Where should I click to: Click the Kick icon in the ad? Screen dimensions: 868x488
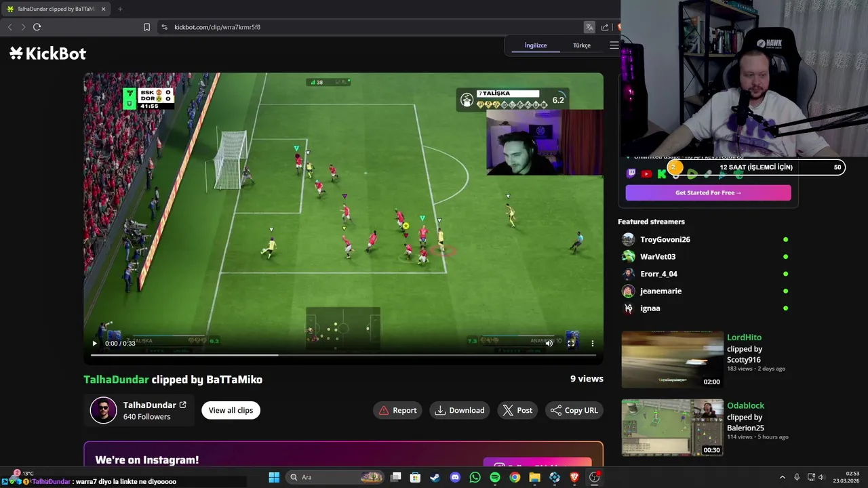coord(661,174)
